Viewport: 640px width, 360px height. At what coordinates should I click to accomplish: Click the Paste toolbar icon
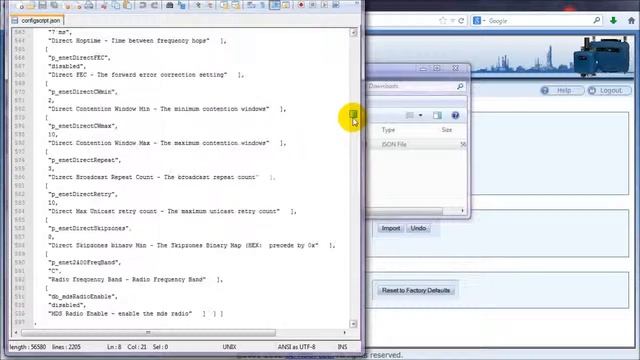pyautogui.click(x=127, y=5)
